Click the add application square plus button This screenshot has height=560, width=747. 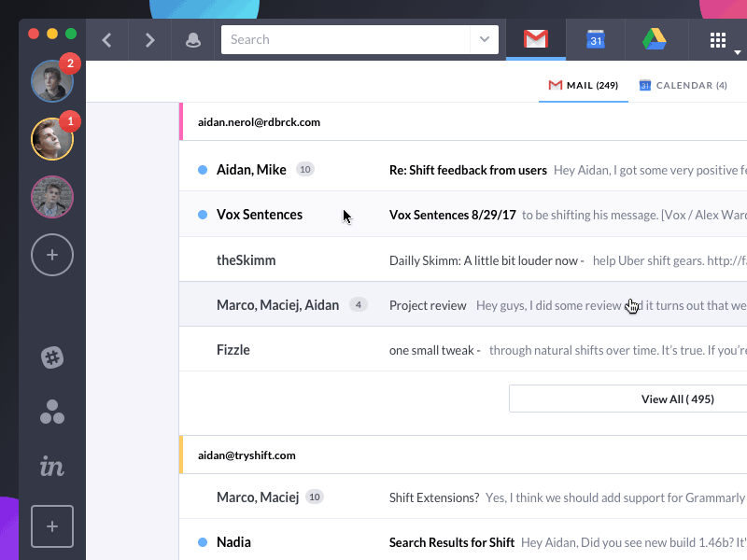52,526
